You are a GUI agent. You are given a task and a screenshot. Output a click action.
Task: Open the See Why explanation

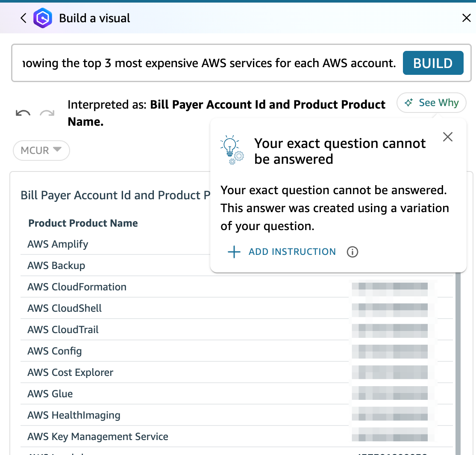[432, 103]
